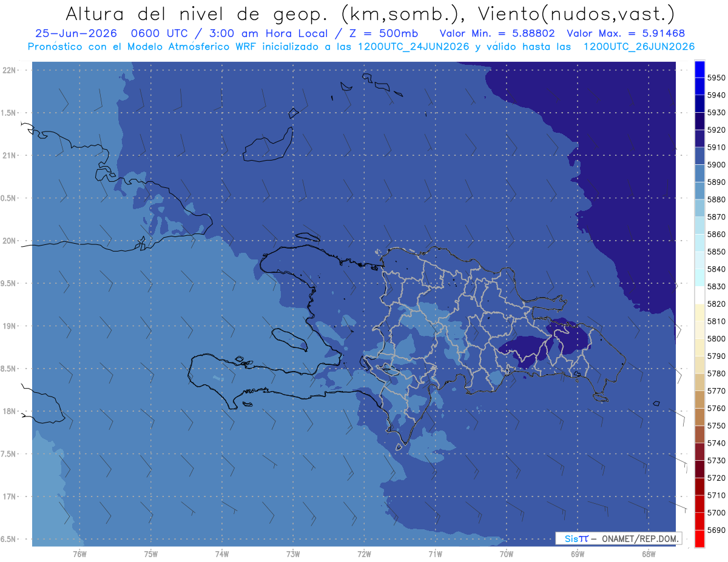Click the "72W" longitude axis label
Viewport: 728px width, 562px height.
pos(365,554)
